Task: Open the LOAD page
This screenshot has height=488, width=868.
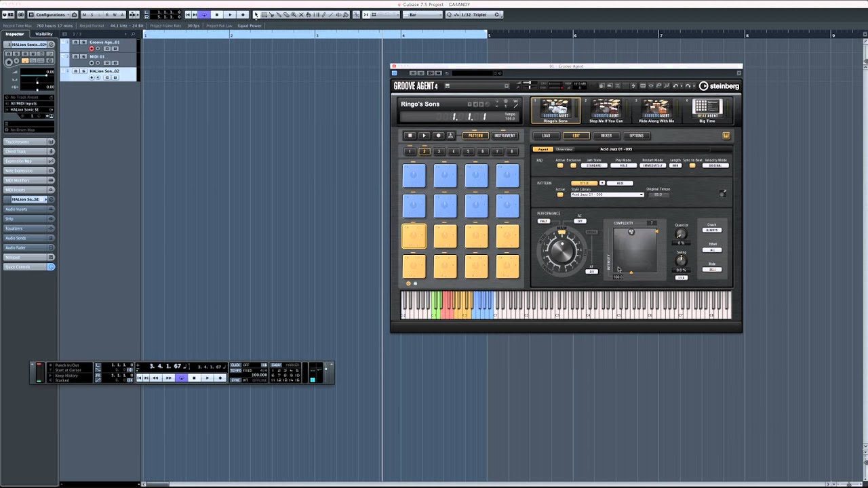Action: click(x=546, y=136)
